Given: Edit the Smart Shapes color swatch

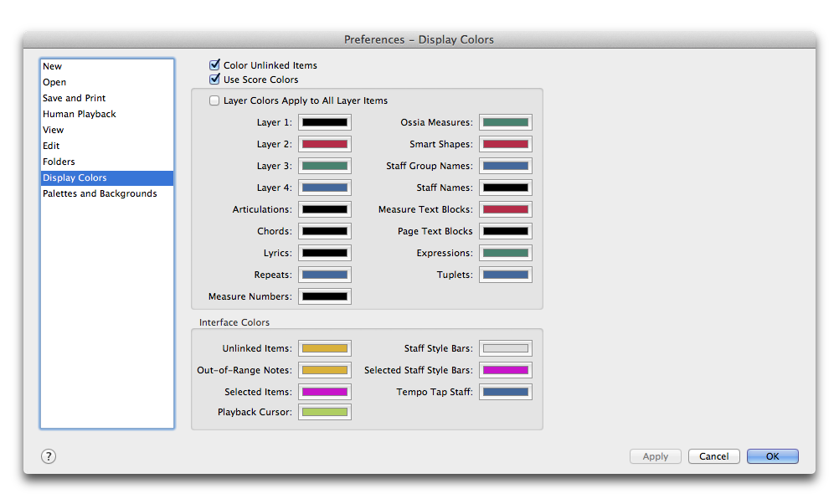Looking at the screenshot, I should pyautogui.click(x=506, y=144).
